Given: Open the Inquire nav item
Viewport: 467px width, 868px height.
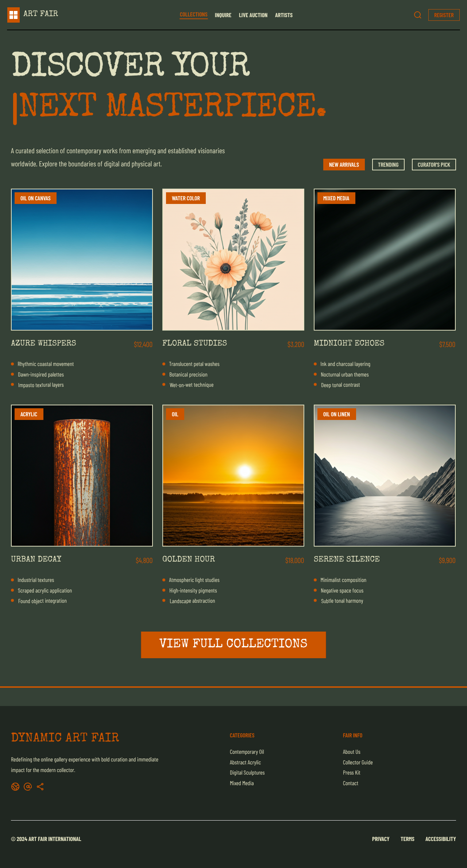Looking at the screenshot, I should click(x=223, y=15).
